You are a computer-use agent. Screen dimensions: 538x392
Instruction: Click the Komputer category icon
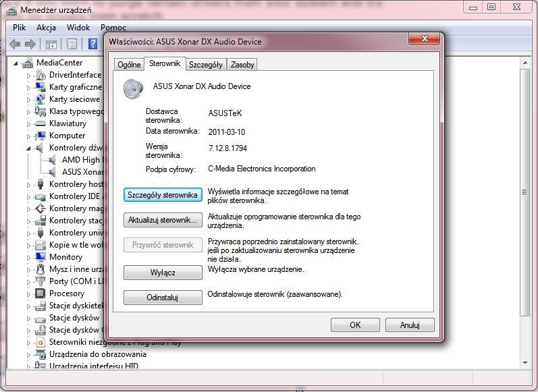point(40,136)
